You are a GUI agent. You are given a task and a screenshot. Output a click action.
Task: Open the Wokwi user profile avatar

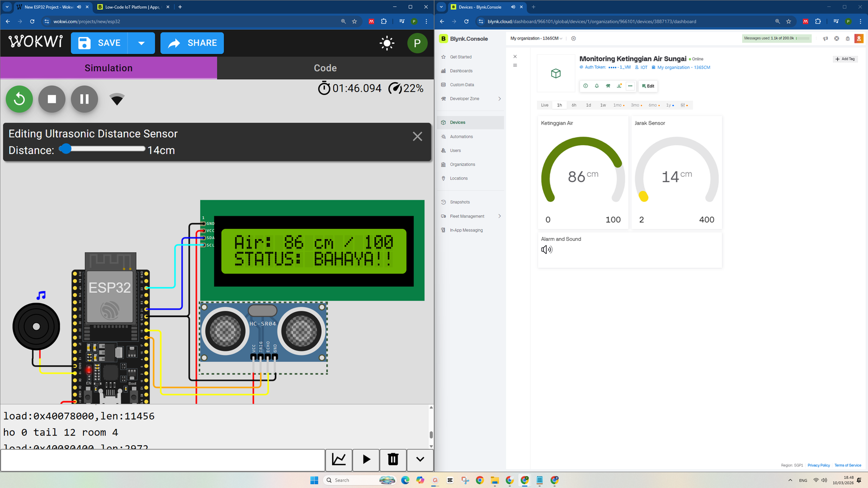coord(417,43)
